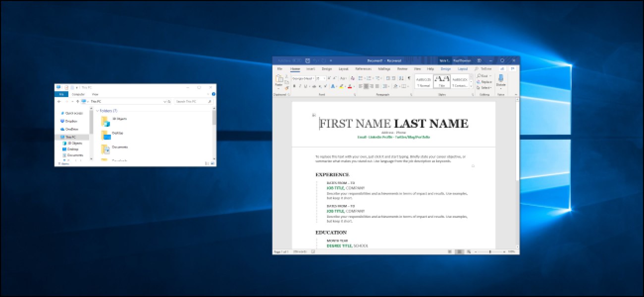Image resolution: width=644 pixels, height=297 pixels.
Task: Click the Shading paint bucket icon
Action: click(396, 86)
